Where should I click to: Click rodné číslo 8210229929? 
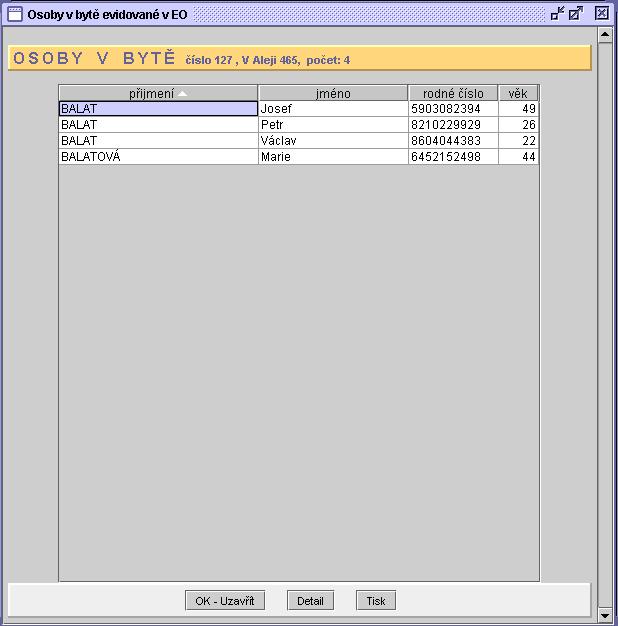click(x=453, y=125)
